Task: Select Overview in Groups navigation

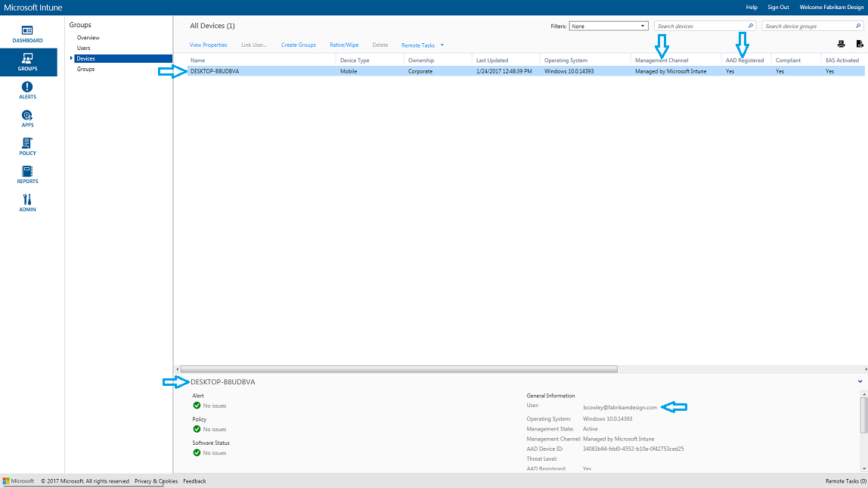Action: pos(88,38)
